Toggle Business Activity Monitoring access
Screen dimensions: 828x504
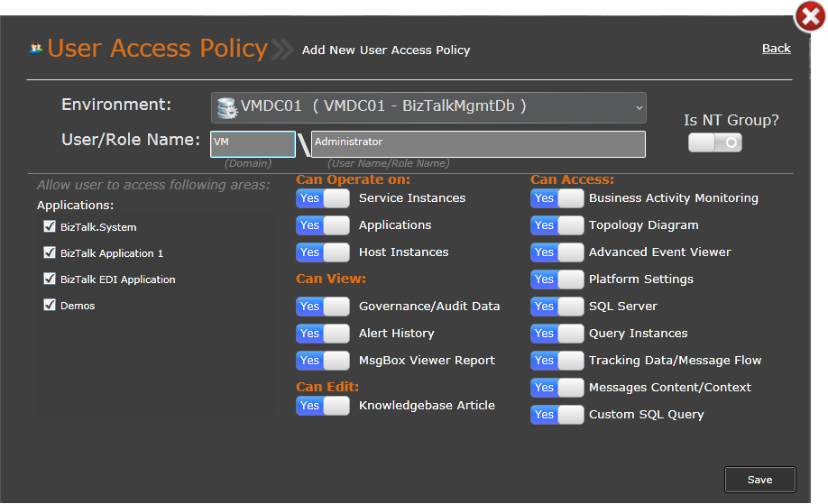(557, 198)
